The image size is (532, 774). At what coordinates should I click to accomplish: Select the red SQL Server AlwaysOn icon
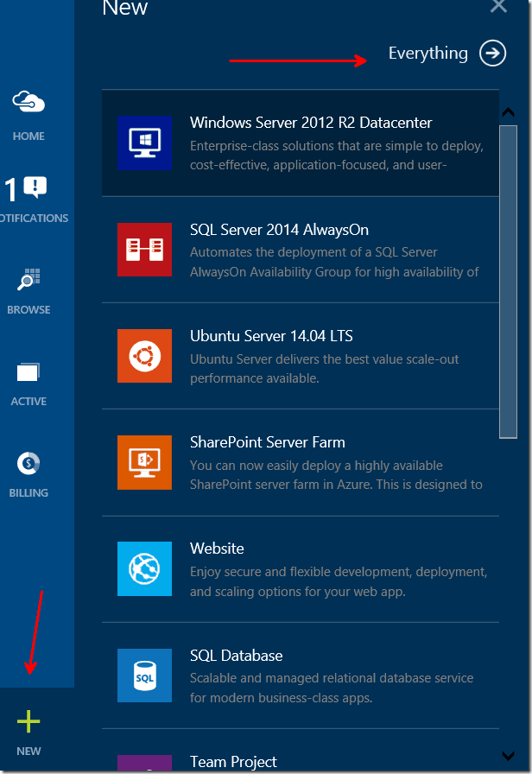click(x=144, y=250)
